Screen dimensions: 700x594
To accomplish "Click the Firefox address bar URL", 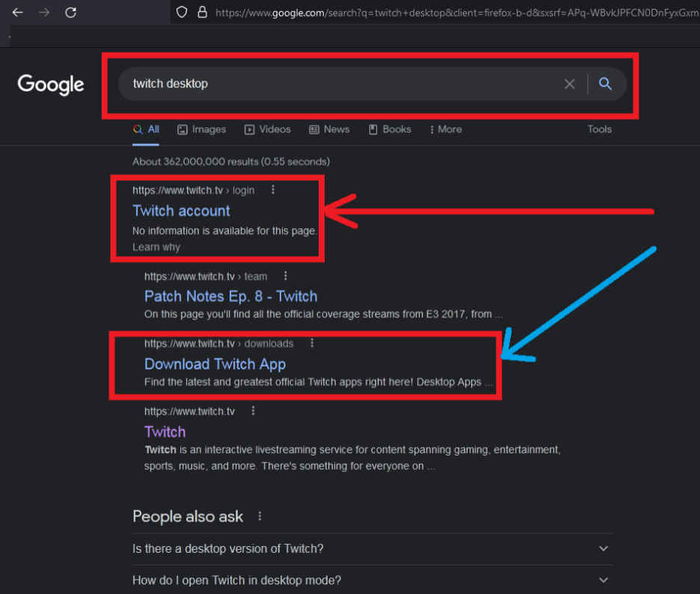I will (457, 13).
